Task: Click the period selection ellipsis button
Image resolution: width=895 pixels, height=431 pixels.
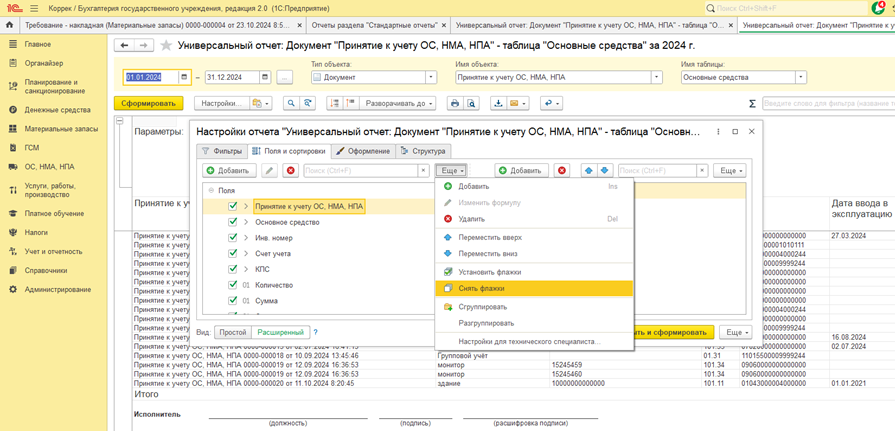Action: [x=285, y=77]
